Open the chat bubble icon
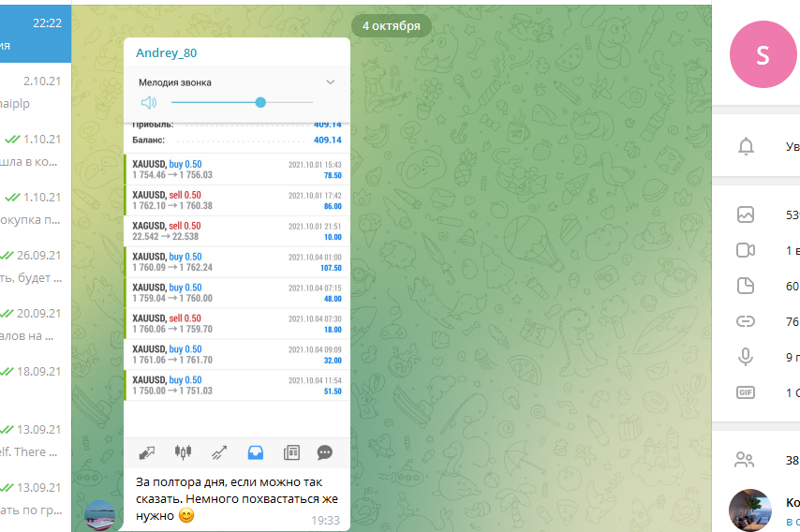The image size is (800, 532). pos(324,452)
